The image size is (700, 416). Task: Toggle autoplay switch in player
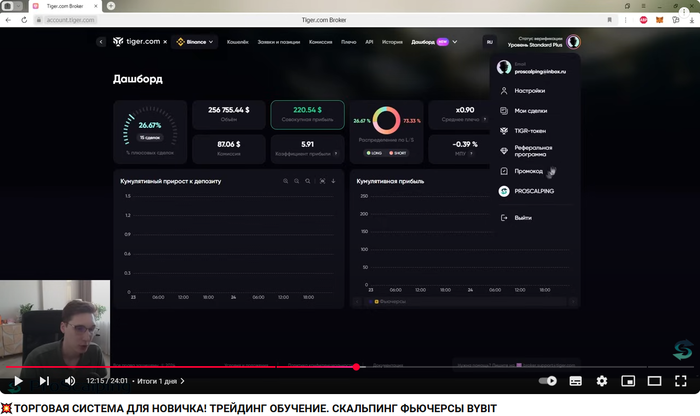pyautogui.click(x=548, y=381)
